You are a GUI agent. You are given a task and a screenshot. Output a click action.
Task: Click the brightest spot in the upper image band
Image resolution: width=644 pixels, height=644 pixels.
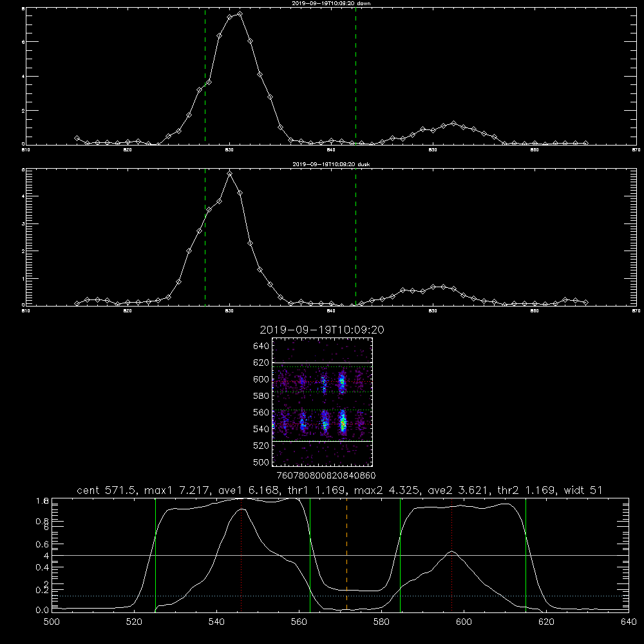coord(342,383)
